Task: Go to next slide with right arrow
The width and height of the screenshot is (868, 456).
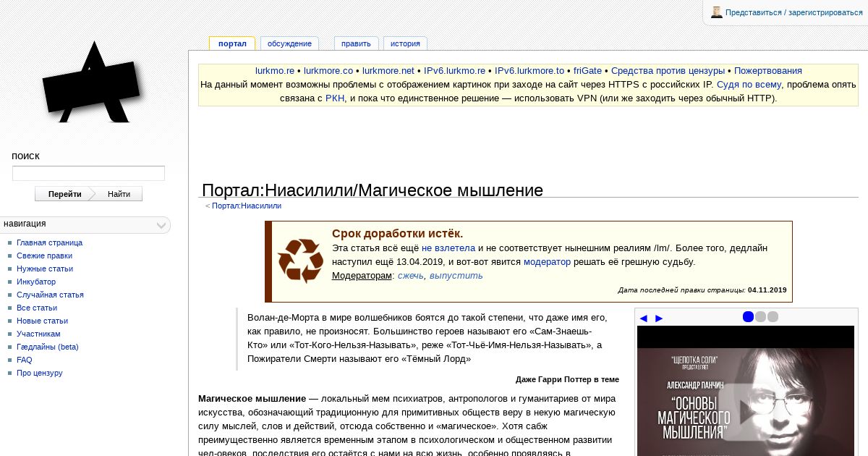Action: tap(659, 318)
